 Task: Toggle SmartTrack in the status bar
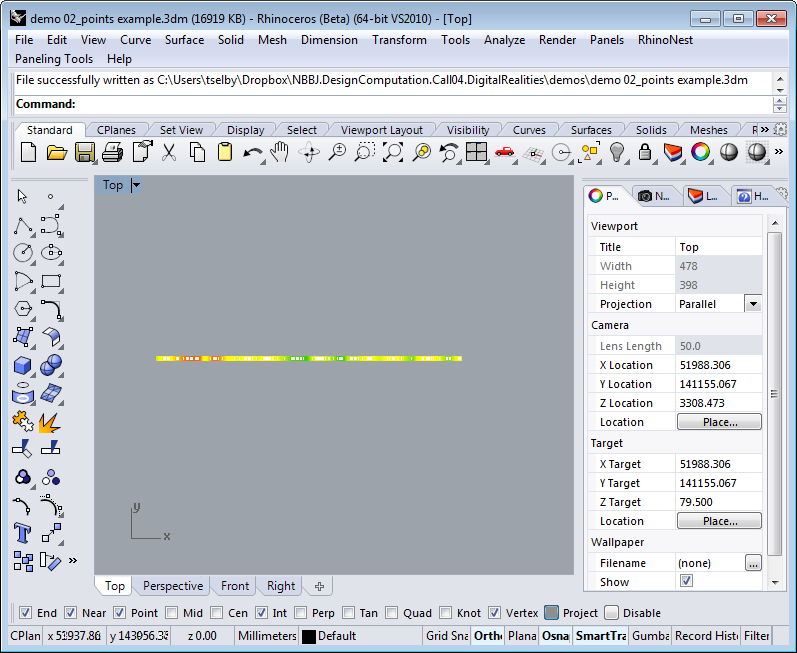click(x=600, y=636)
